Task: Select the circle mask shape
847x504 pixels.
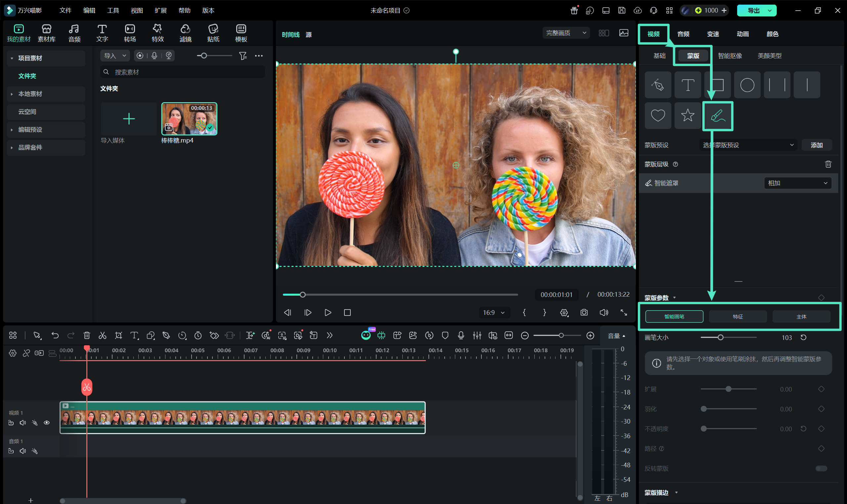Action: click(747, 85)
